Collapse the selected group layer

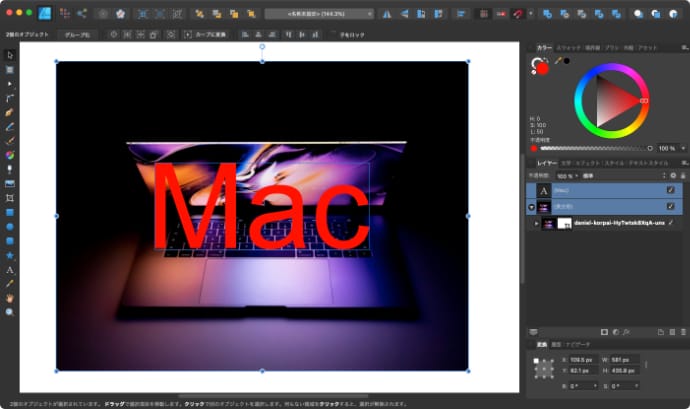point(531,207)
